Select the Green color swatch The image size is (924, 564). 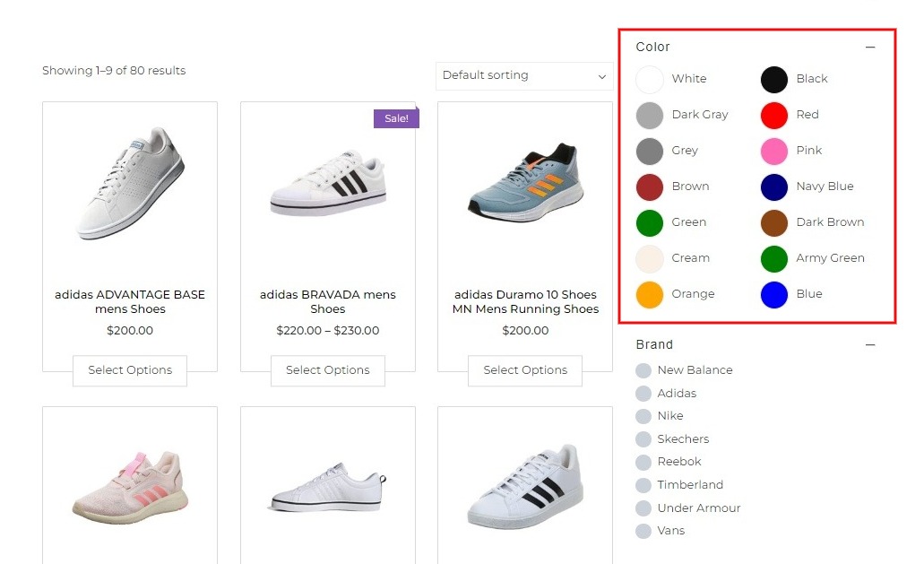[x=650, y=222]
